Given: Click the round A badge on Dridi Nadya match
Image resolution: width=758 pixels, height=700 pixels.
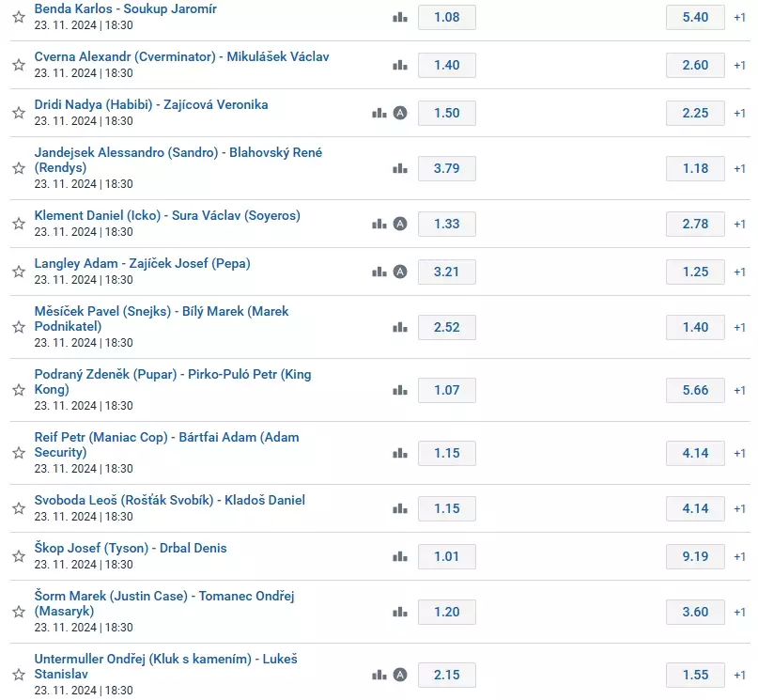Looking at the screenshot, I should coord(400,113).
